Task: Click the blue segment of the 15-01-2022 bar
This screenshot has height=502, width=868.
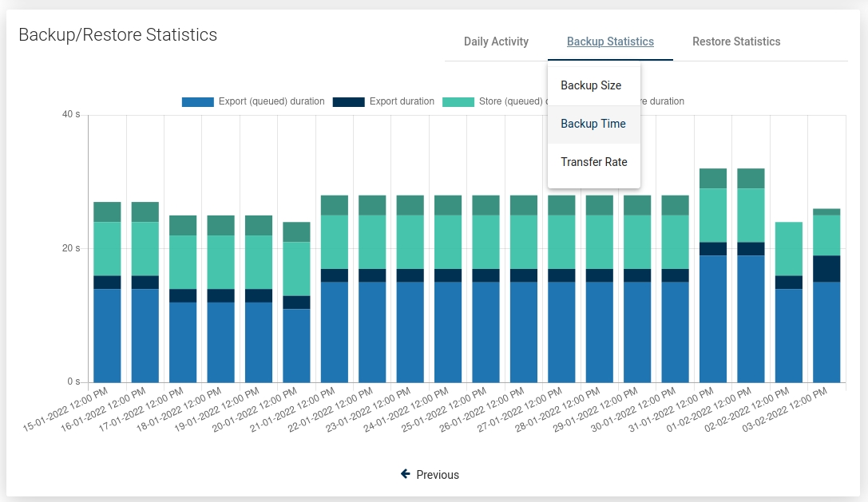Action: coord(107,335)
